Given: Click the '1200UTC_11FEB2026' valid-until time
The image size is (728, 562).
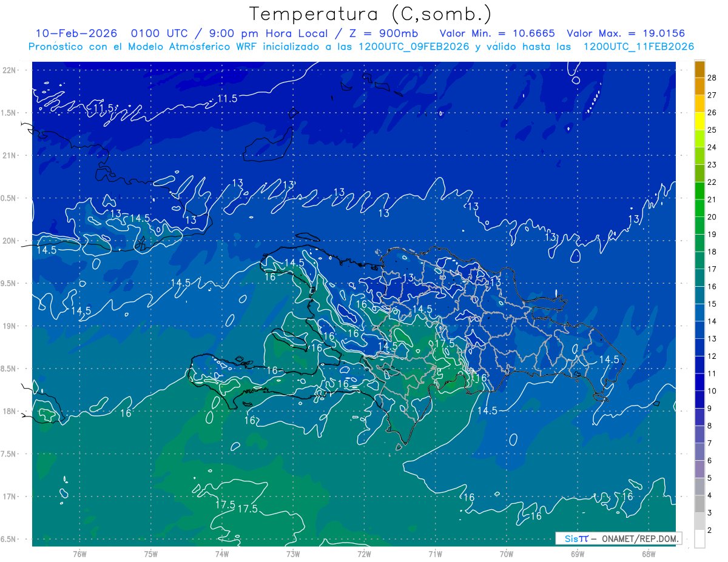Looking at the screenshot, I should [638, 47].
